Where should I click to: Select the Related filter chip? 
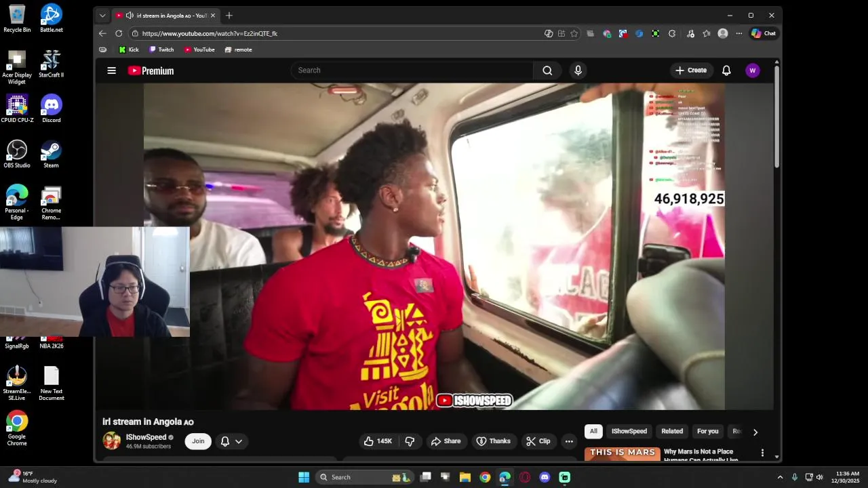[x=672, y=431]
